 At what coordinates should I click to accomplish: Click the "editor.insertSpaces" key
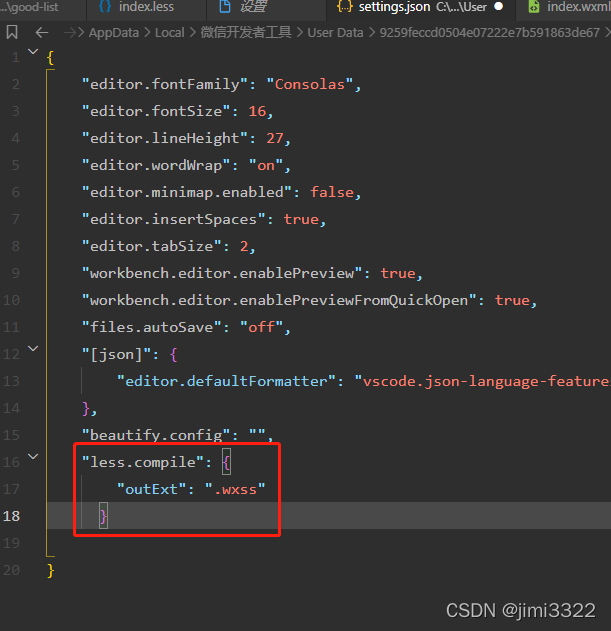pos(173,219)
